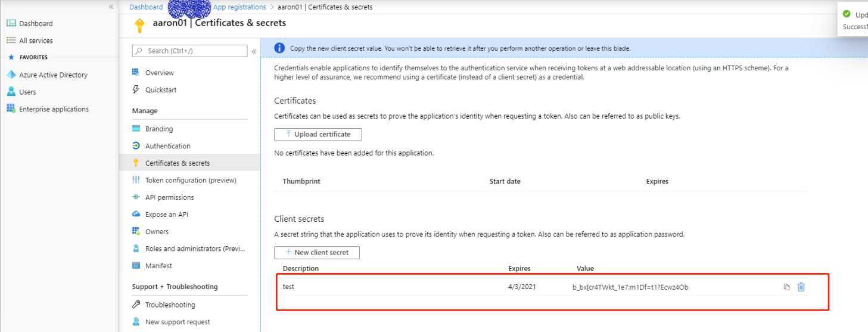Click the Troubleshooting wrench icon
Viewport: 868px width, 332px height.
click(136, 305)
